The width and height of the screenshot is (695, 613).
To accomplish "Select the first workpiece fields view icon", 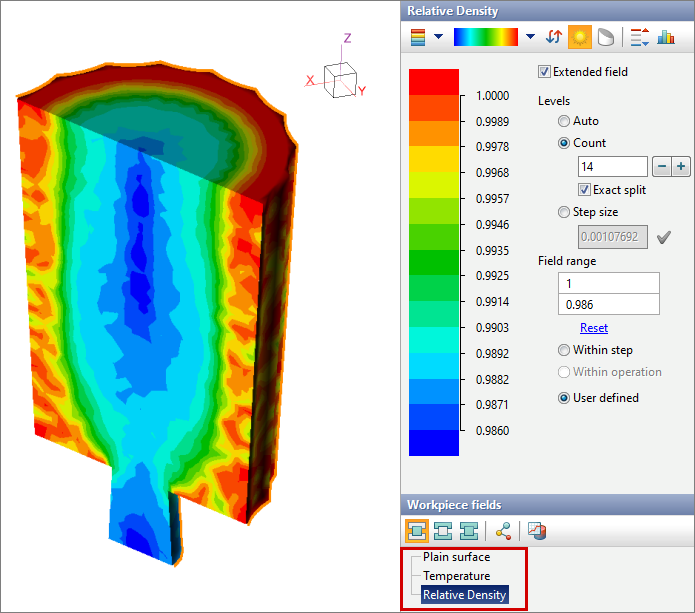I will [417, 531].
